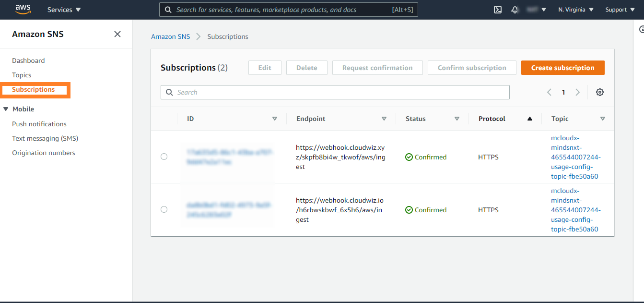
Task: View notifications via the bell icon
Action: click(x=515, y=10)
